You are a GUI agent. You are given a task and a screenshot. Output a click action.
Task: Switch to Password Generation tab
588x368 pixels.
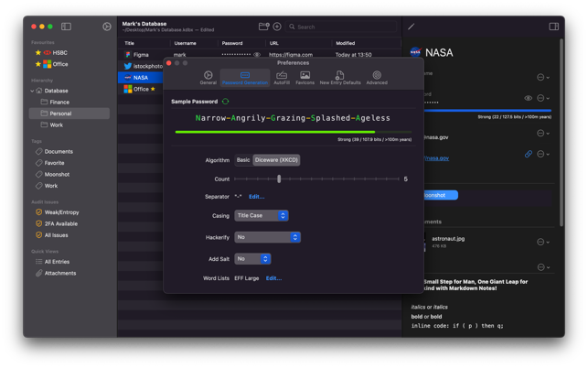[245, 78]
